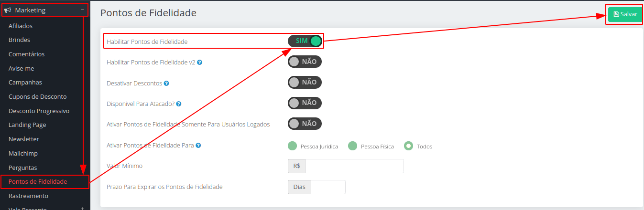Select the Pessoa Jurídica radio option
Image resolution: width=644 pixels, height=210 pixels.
click(x=292, y=146)
